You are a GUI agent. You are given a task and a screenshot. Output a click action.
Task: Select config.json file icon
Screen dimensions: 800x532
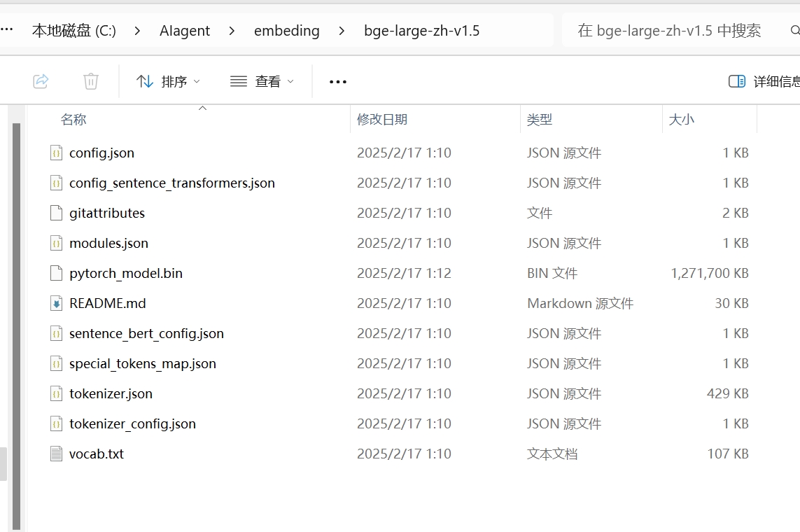click(x=56, y=153)
